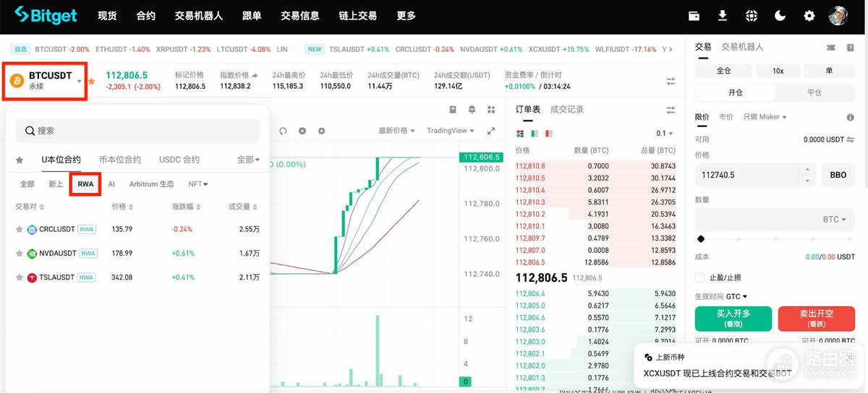This screenshot has height=393, width=868.
Task: Click the coupon ticket icon in trade panel
Action: [x=831, y=47]
